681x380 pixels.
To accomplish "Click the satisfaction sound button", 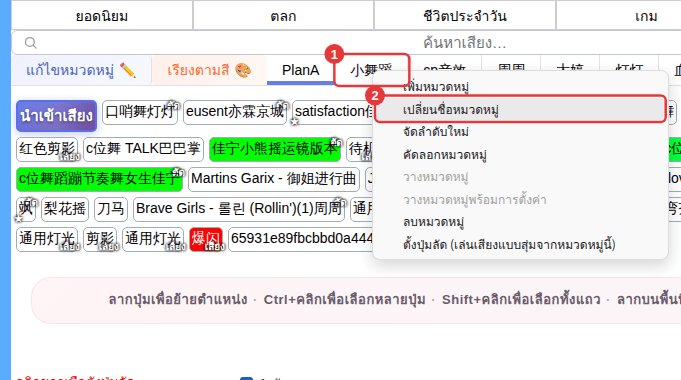I will (334, 112).
